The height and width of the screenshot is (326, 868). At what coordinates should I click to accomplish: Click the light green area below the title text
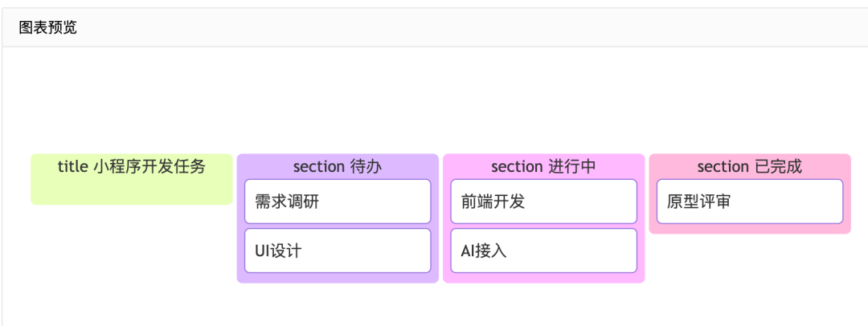tap(131, 191)
